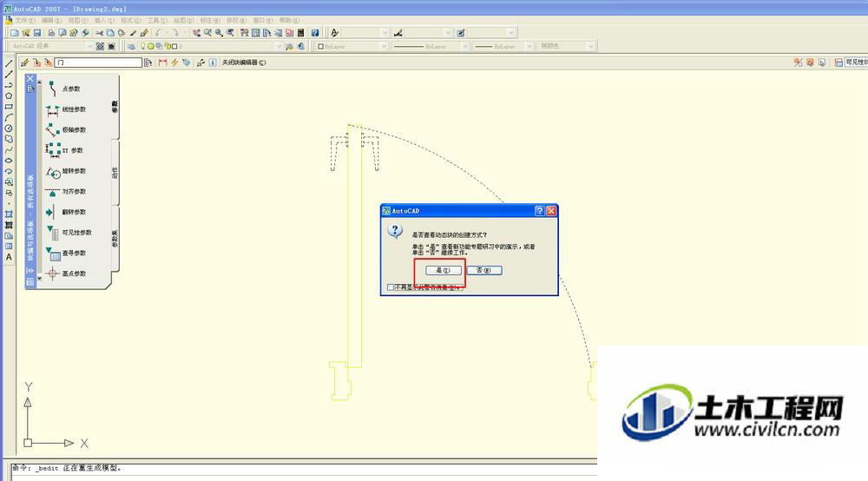The width and height of the screenshot is (868, 481).
Task: Open the ByLayer linetype dropdown
Action: click(465, 47)
